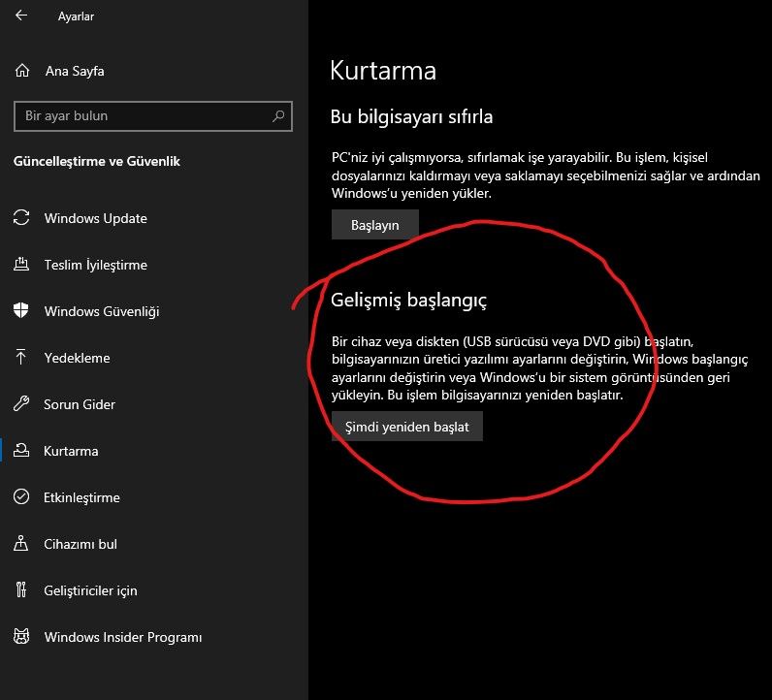Click the search magnifier icon
Image resolution: width=772 pixels, height=700 pixels.
click(x=278, y=116)
